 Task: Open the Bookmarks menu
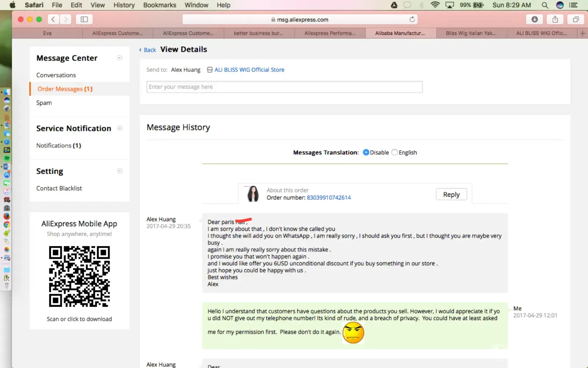click(x=159, y=5)
